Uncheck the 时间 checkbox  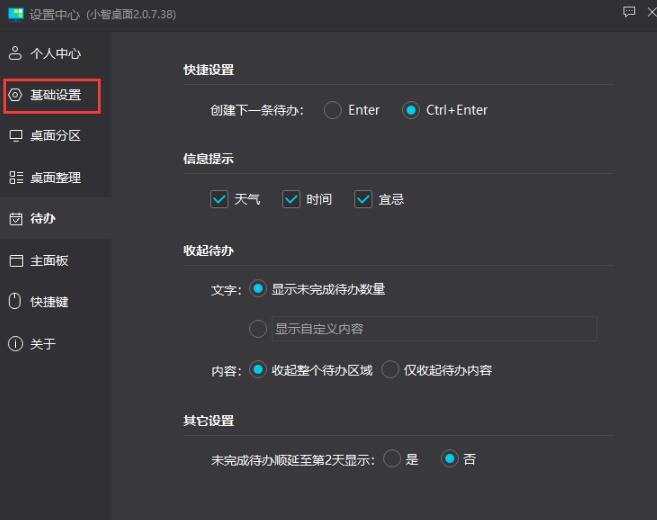pos(291,199)
